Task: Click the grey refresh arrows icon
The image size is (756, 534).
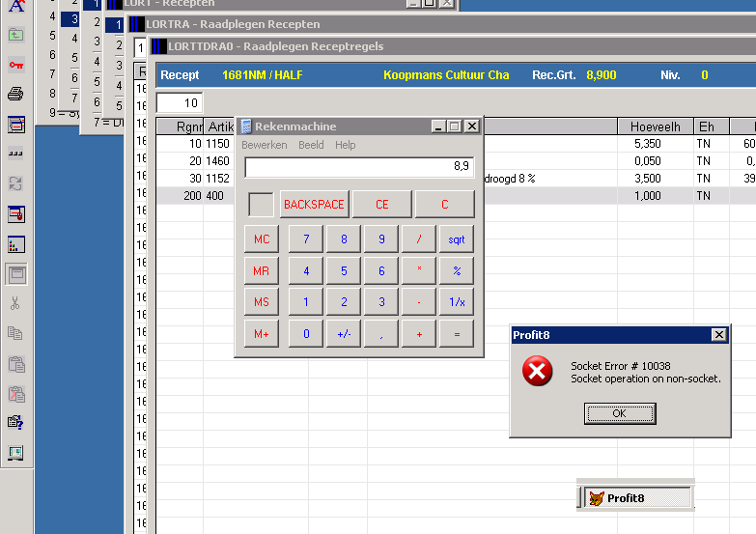Action: point(15,183)
